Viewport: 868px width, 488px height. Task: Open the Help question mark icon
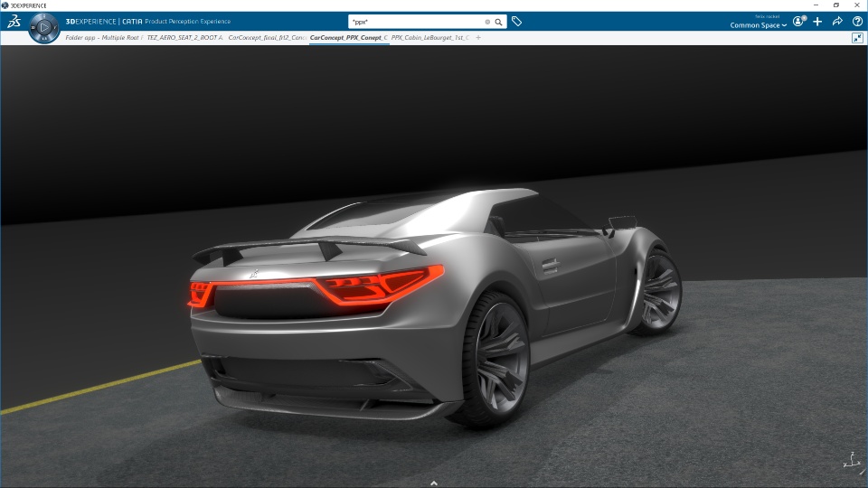(857, 21)
